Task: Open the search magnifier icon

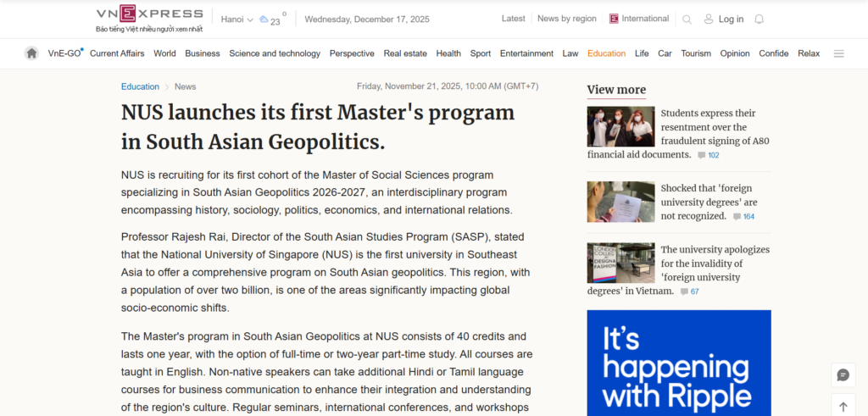Action: point(687,19)
